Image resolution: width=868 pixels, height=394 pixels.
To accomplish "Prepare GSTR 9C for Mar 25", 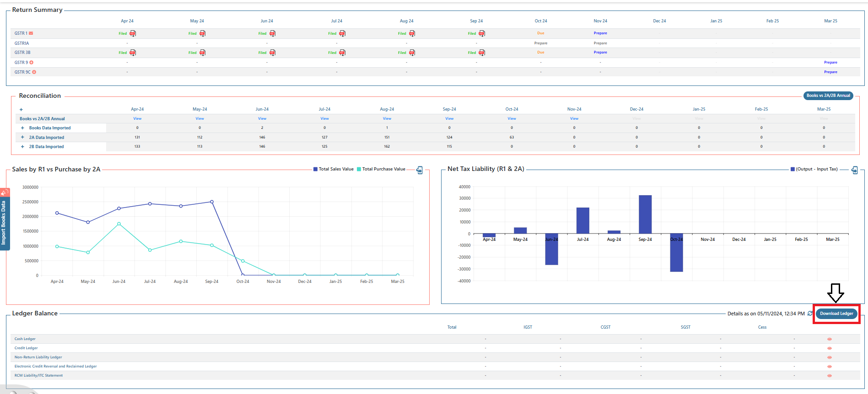I will coord(830,72).
